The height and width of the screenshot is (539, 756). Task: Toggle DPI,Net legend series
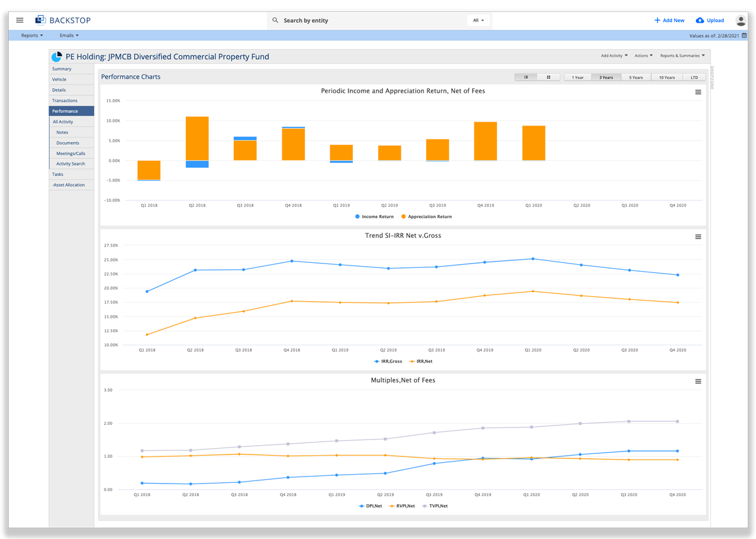tap(370, 506)
